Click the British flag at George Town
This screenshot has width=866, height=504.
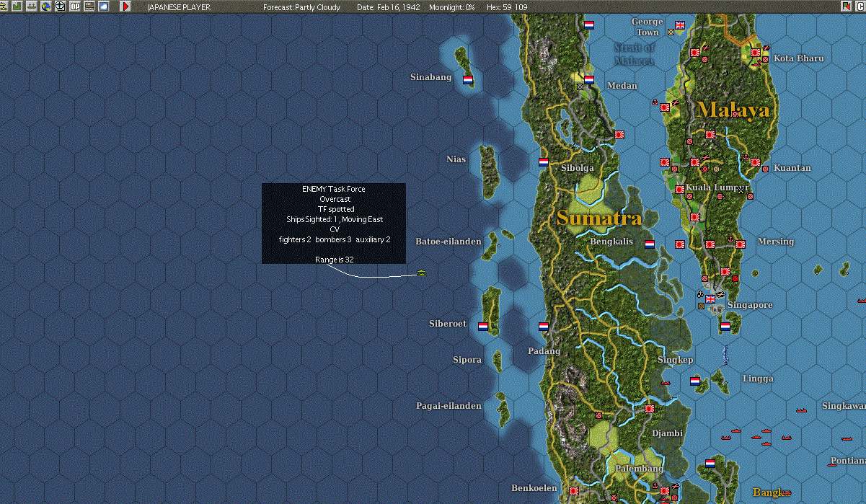(679, 25)
